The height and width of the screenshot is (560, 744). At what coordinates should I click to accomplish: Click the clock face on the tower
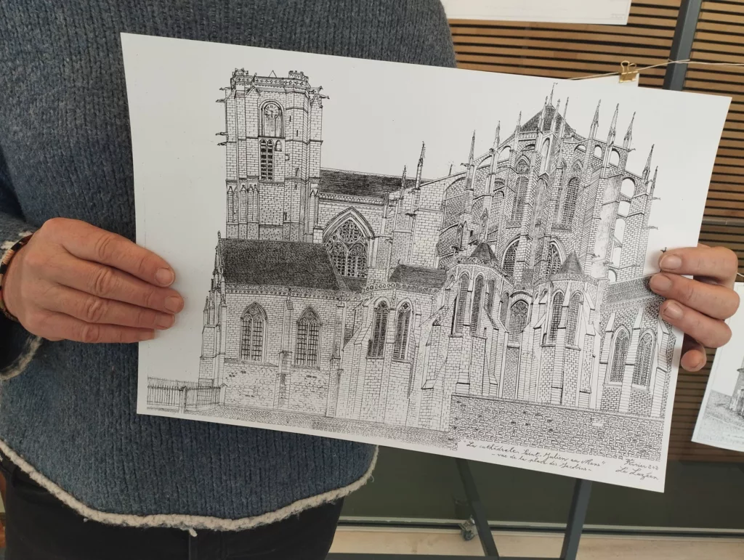271,111
